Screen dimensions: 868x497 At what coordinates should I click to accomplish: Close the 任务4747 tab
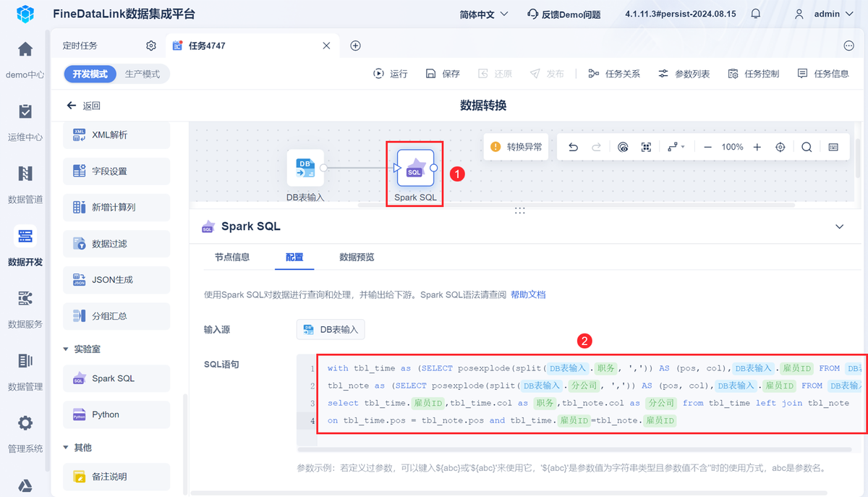coord(326,46)
